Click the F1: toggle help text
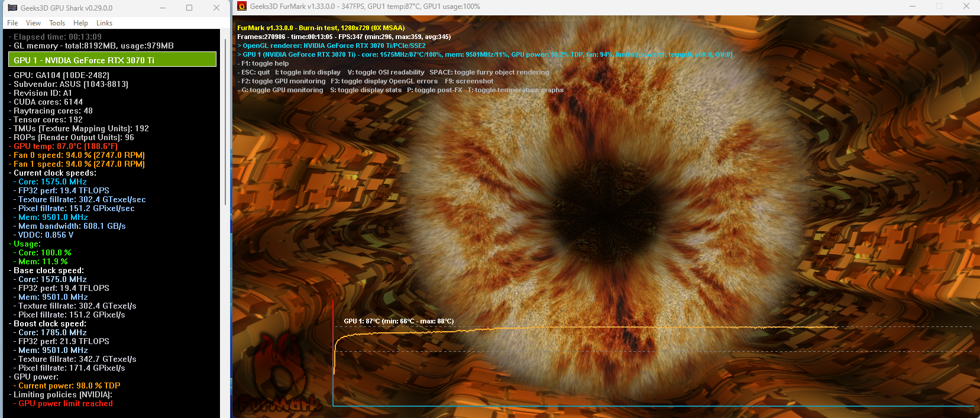This screenshot has width=980, height=418. 263,63
